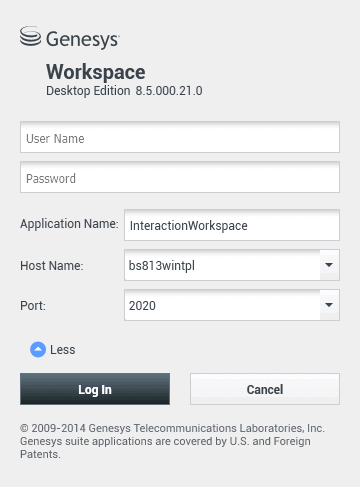Click the Cancel button
The height and width of the screenshot is (487, 360).
point(265,389)
